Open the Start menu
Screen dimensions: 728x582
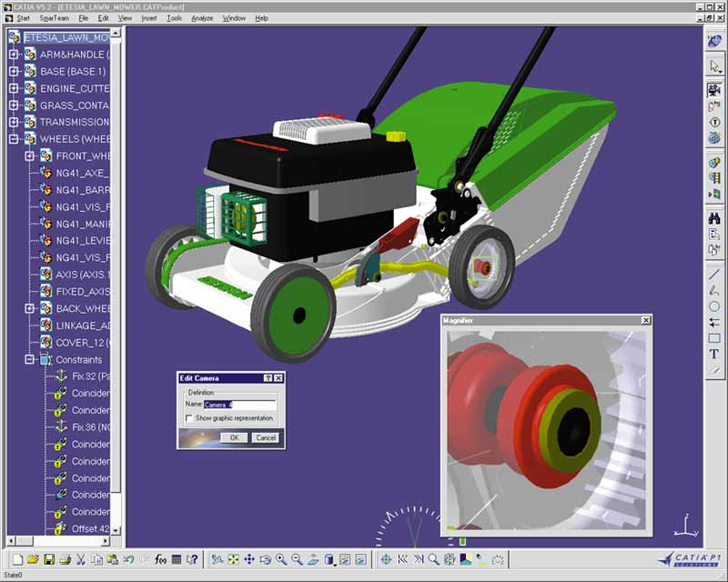(x=24, y=18)
